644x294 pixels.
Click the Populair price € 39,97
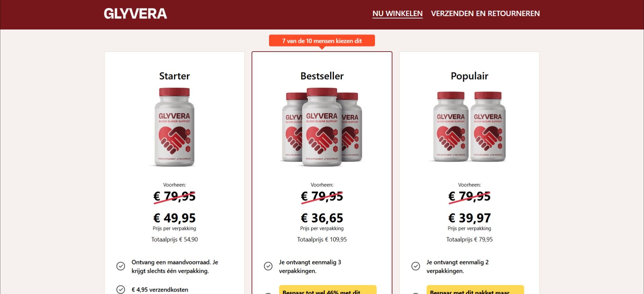tap(470, 218)
